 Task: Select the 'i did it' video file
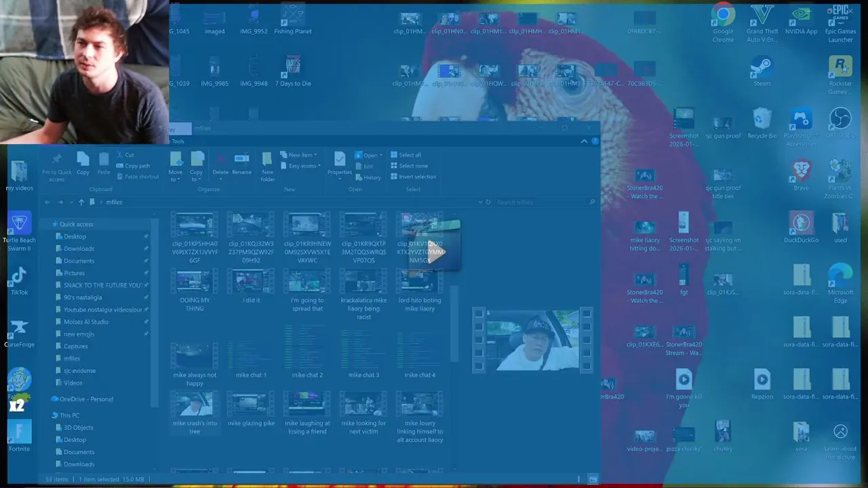pos(251,286)
